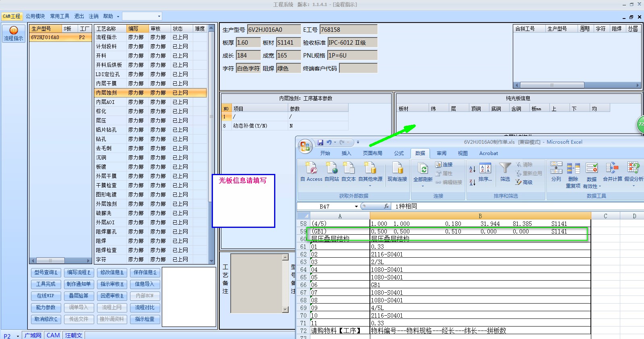Click the 编写流程 button

[79, 273]
